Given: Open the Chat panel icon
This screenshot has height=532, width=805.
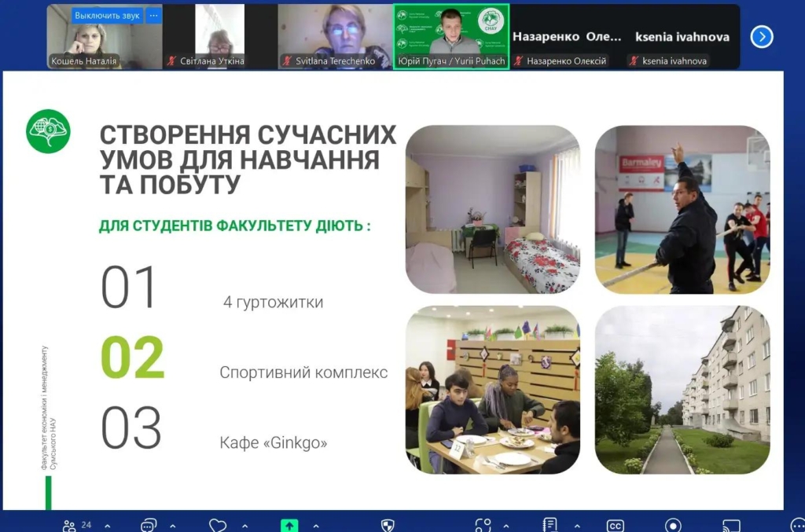Looking at the screenshot, I should pos(148,525).
